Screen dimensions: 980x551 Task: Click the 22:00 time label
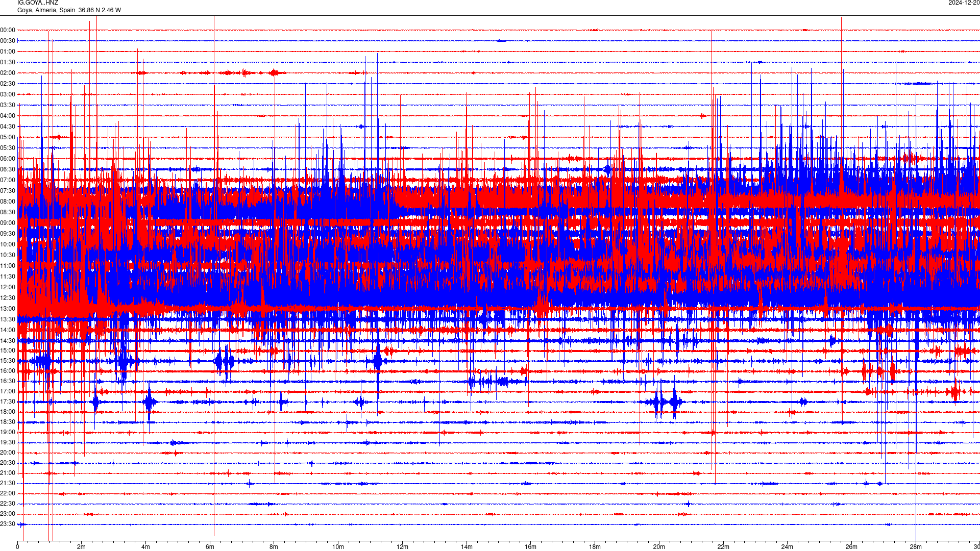[x=8, y=493]
